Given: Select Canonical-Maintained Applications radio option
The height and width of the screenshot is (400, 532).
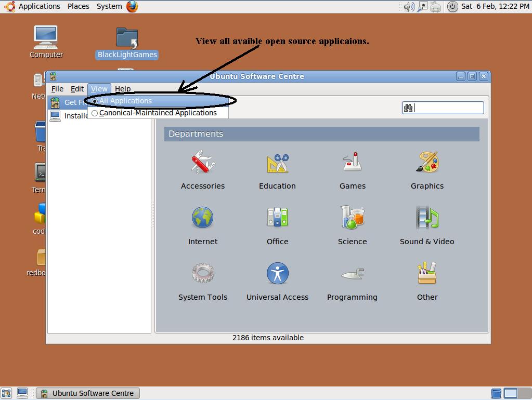Looking at the screenshot, I should pyautogui.click(x=95, y=113).
